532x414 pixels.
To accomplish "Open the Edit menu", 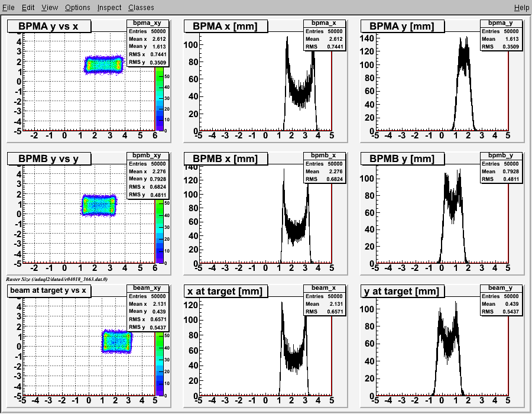I will point(28,7).
